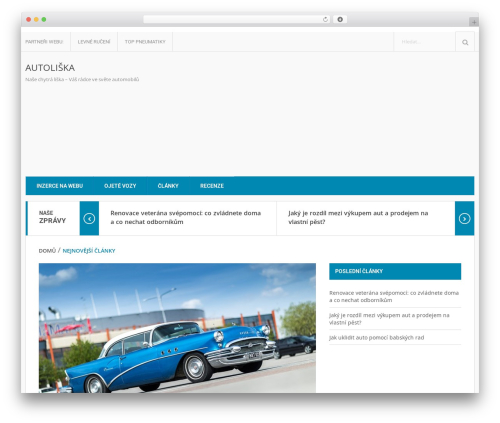Click the yellow minimize window dot
Screen dimensions: 500x423
coord(36,19)
